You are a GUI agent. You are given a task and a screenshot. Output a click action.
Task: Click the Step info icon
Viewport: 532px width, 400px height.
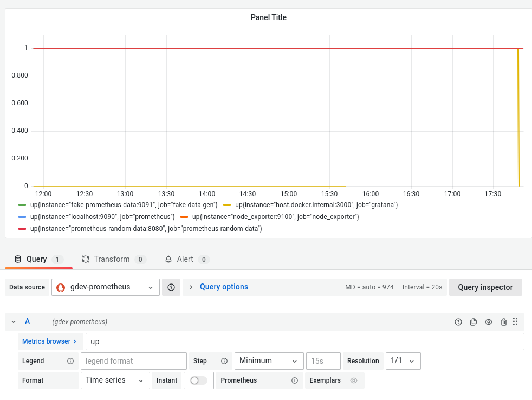pos(225,360)
